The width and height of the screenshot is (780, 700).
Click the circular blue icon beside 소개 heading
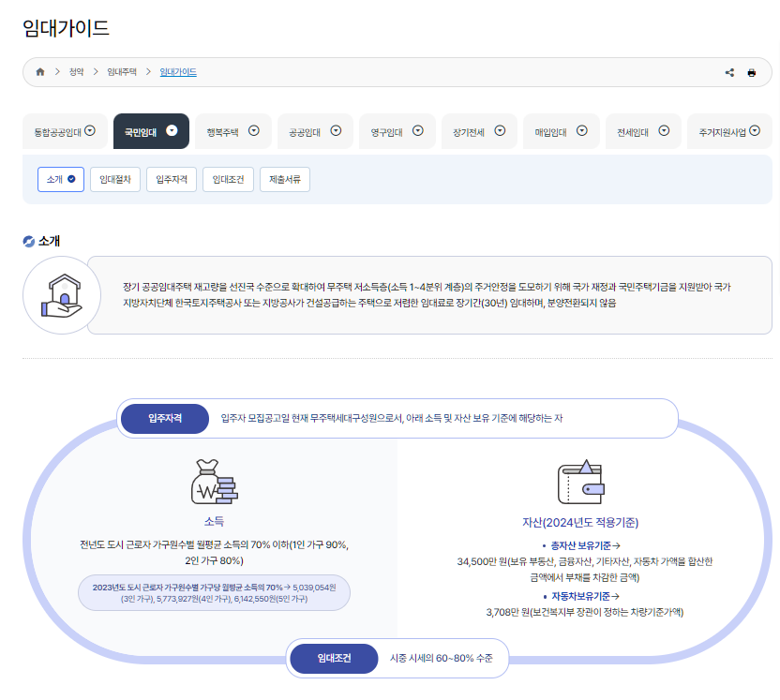[x=28, y=241]
